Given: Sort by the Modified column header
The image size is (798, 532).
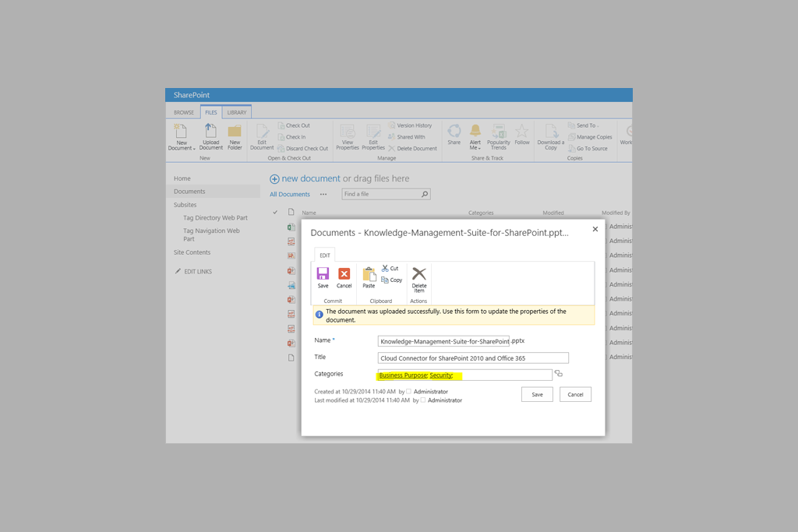Looking at the screenshot, I should (x=553, y=213).
